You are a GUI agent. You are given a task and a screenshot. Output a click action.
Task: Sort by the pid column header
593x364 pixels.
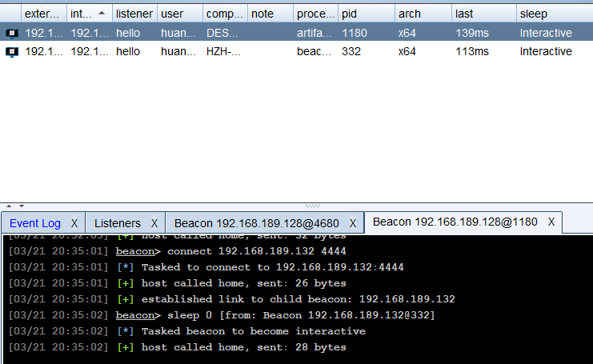[367, 14]
